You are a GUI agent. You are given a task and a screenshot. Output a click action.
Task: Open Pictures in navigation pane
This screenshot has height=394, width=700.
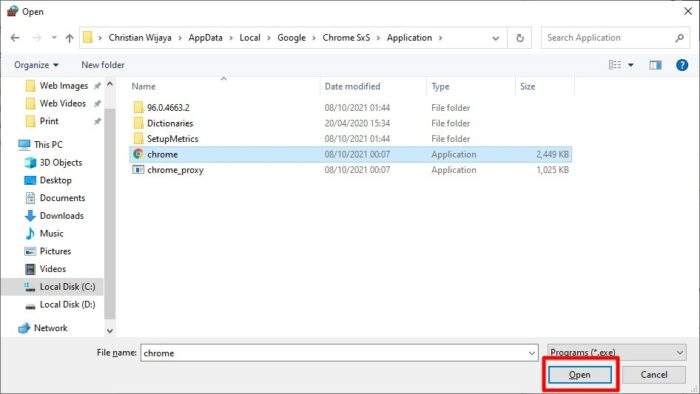[55, 251]
